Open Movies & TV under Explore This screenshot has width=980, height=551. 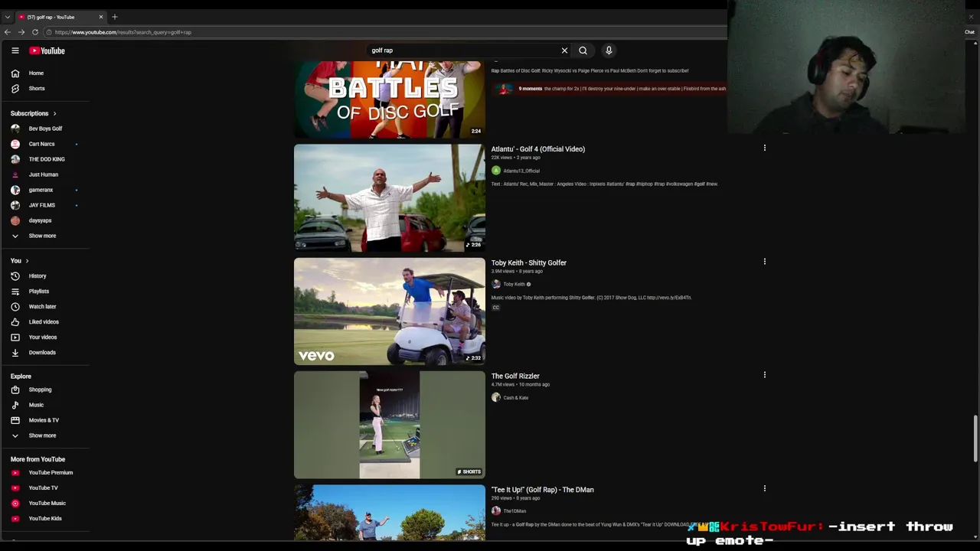coord(44,420)
